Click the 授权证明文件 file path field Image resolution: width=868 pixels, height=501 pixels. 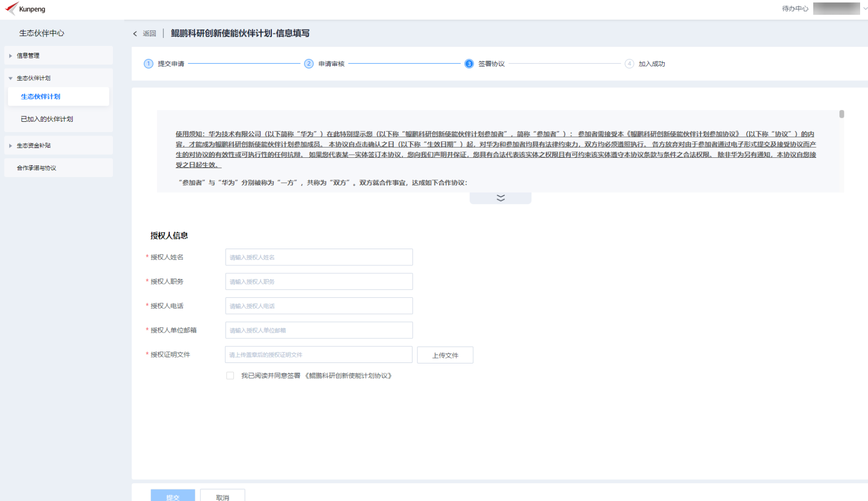(x=319, y=355)
